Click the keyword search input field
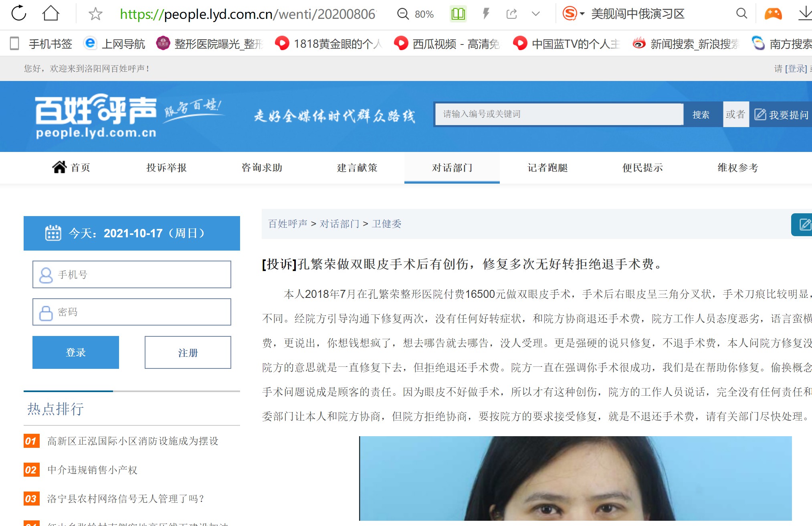This screenshot has height=526, width=812. [559, 114]
